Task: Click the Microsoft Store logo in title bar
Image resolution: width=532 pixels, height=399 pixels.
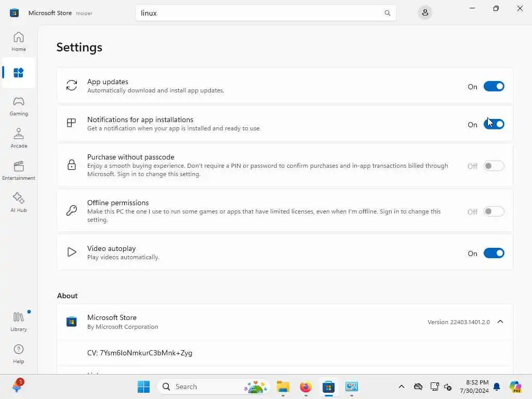Action: pyautogui.click(x=14, y=13)
